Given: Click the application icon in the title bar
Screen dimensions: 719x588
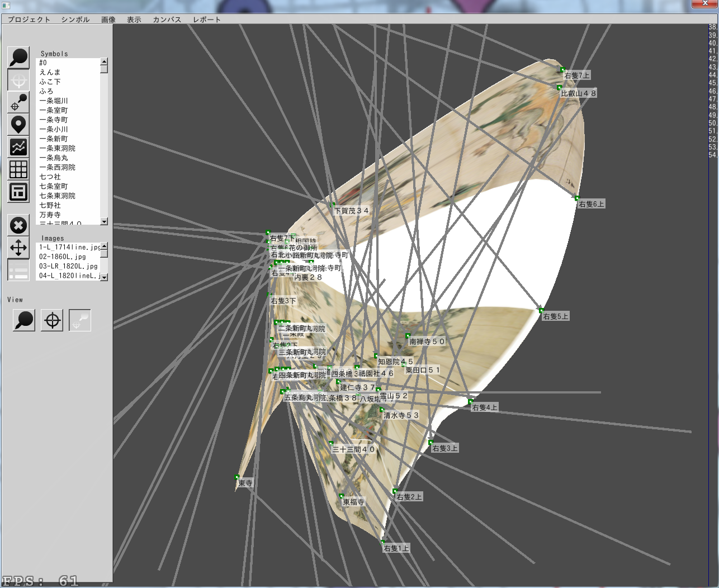Looking at the screenshot, I should tap(6, 6).
